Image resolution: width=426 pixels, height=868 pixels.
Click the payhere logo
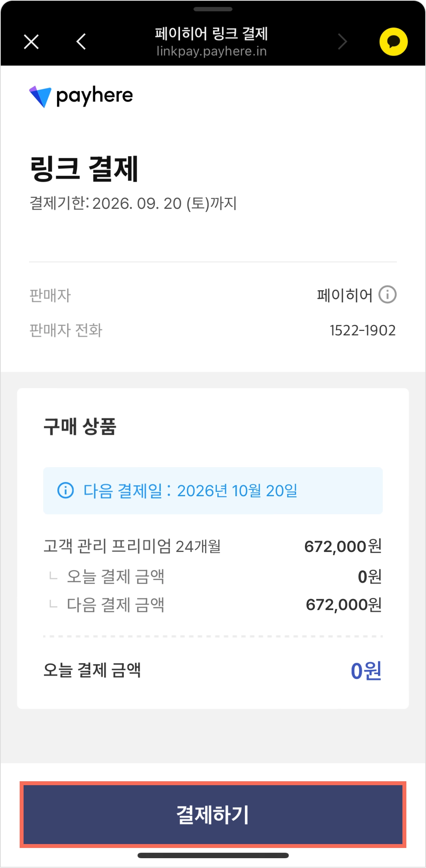81,96
